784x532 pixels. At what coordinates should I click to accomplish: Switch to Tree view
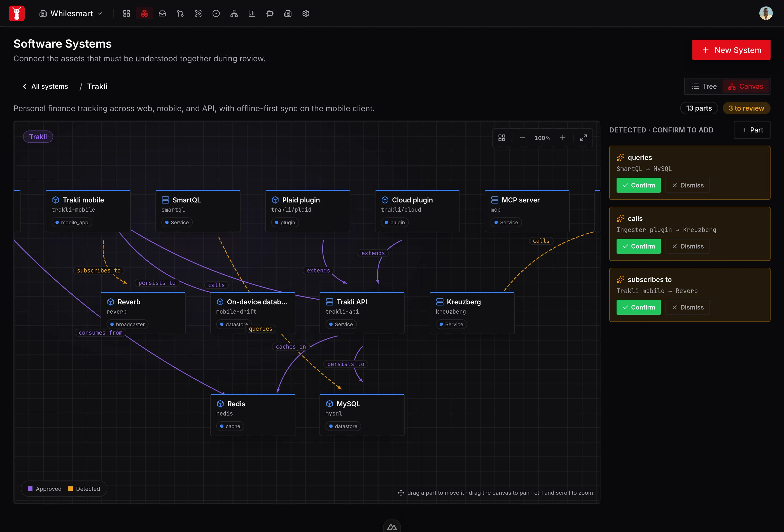tap(704, 86)
